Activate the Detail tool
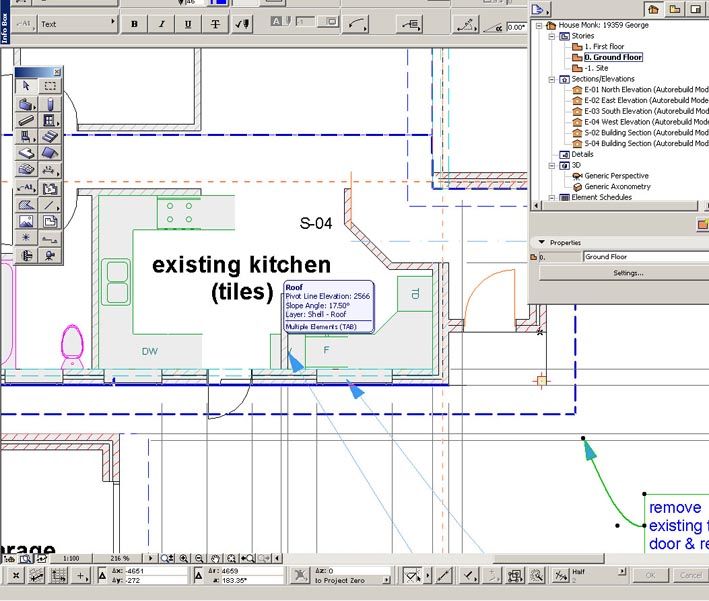Viewport: 709px width, 601px height. coord(26,256)
